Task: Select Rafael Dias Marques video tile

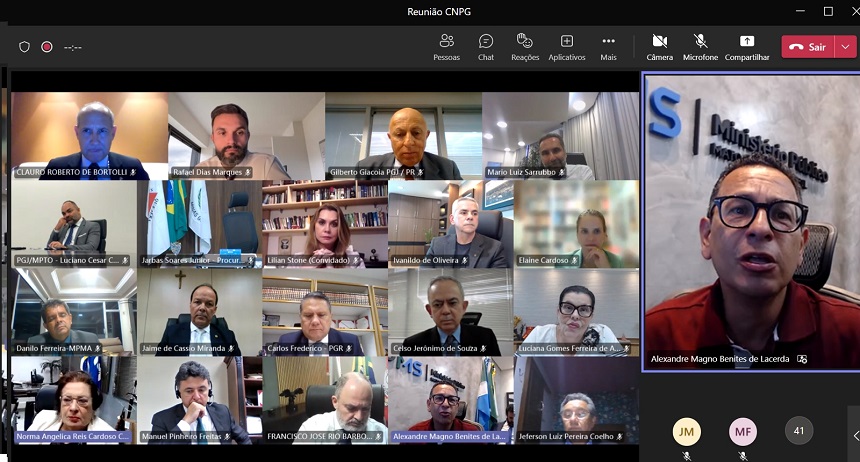Action: (x=246, y=135)
